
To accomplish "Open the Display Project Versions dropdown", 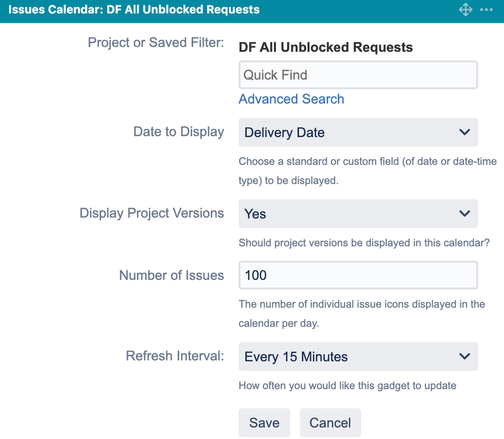I will tap(358, 214).
